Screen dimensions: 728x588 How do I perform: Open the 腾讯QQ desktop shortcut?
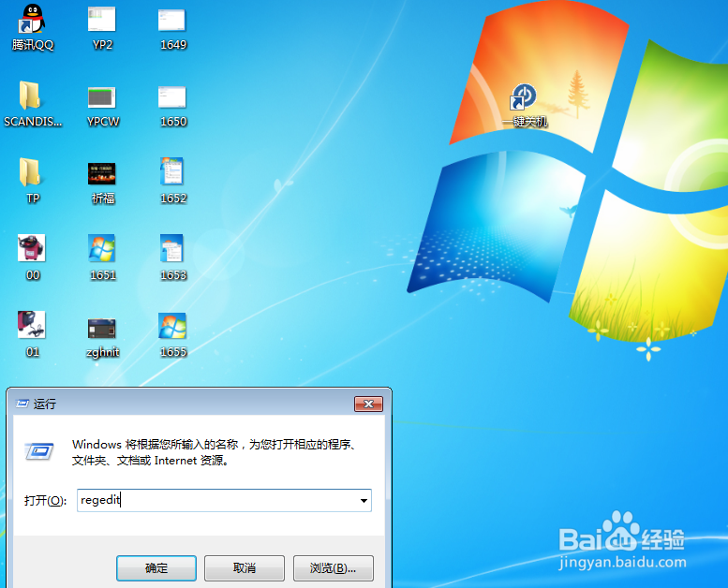point(33,27)
